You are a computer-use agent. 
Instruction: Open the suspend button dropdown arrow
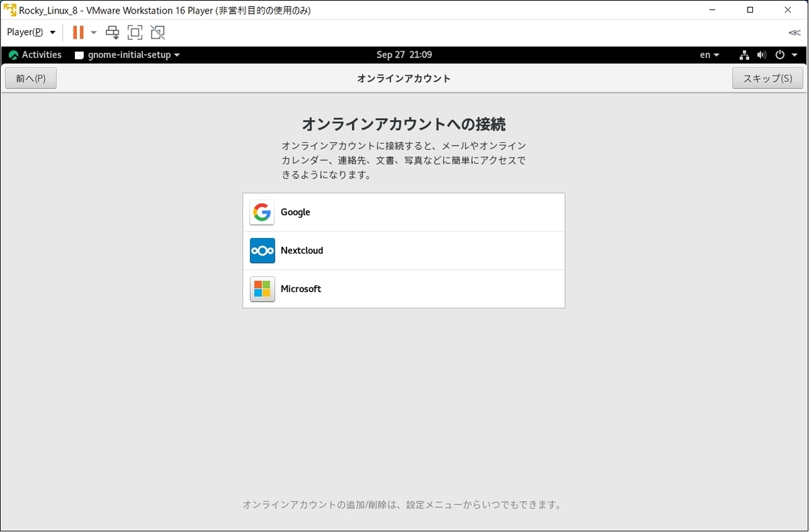[93, 32]
